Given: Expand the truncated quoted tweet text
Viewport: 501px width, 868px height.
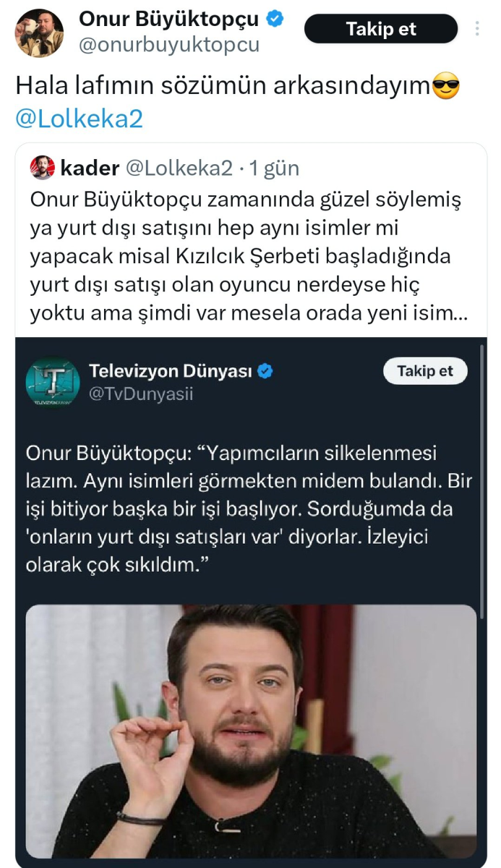Looking at the screenshot, I should click(250, 256).
